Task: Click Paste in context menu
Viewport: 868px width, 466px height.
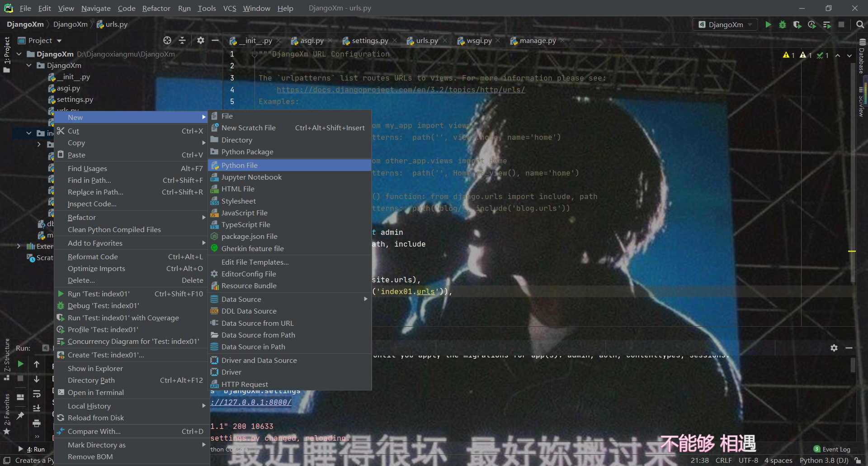Action: [131, 155]
